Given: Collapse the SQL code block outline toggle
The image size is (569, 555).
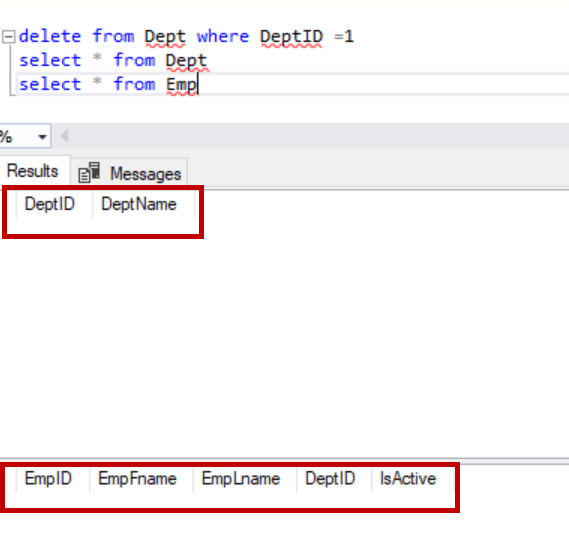Looking at the screenshot, I should coord(8,37).
